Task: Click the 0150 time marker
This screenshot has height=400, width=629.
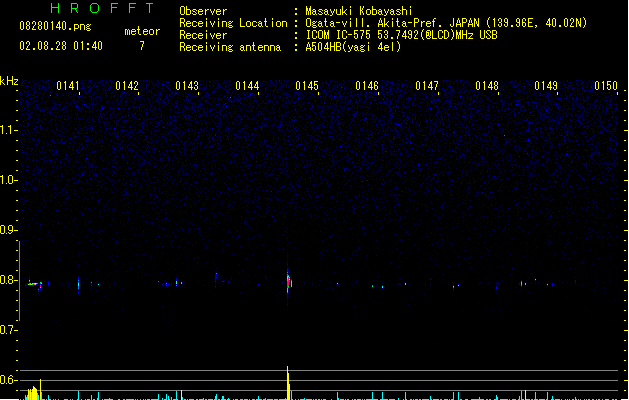Action: [x=606, y=86]
